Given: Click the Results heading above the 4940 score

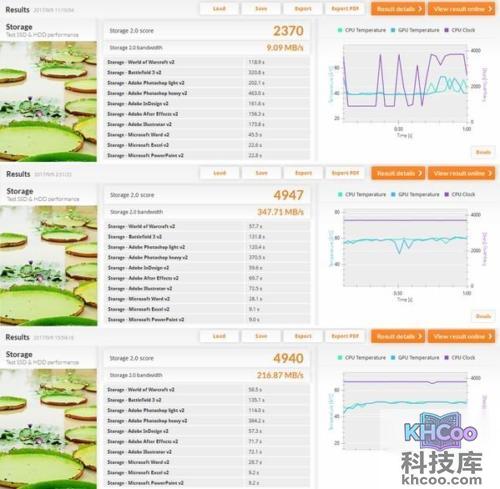Looking at the screenshot, I should [17, 337].
